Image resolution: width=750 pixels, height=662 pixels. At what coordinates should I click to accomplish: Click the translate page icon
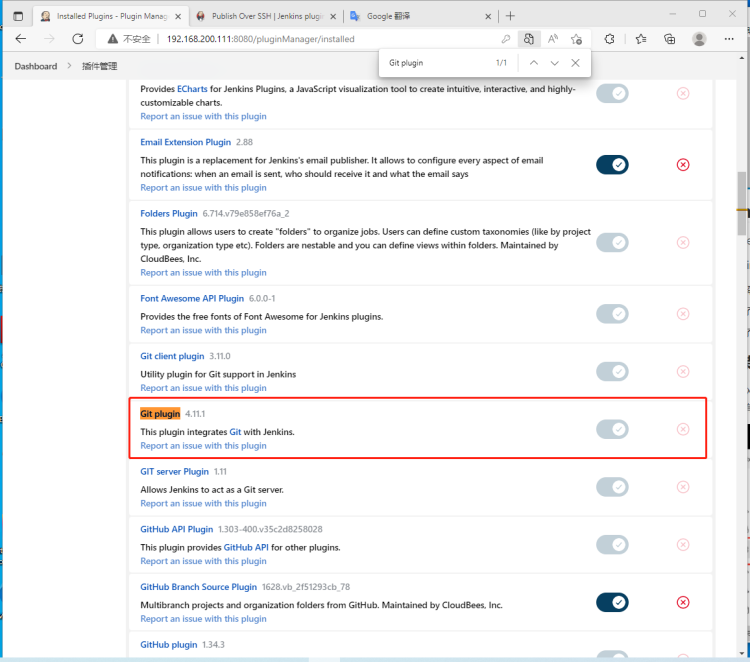click(x=529, y=39)
